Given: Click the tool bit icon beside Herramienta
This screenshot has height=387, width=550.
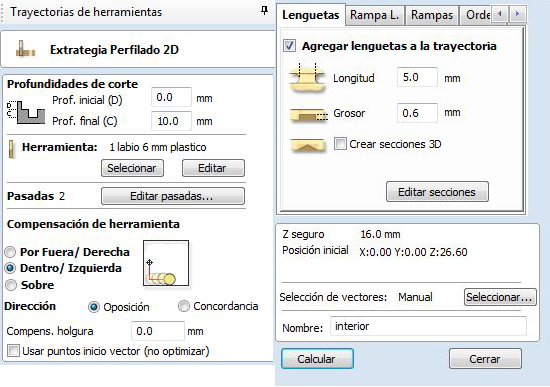Looking at the screenshot, I should [x=12, y=149].
